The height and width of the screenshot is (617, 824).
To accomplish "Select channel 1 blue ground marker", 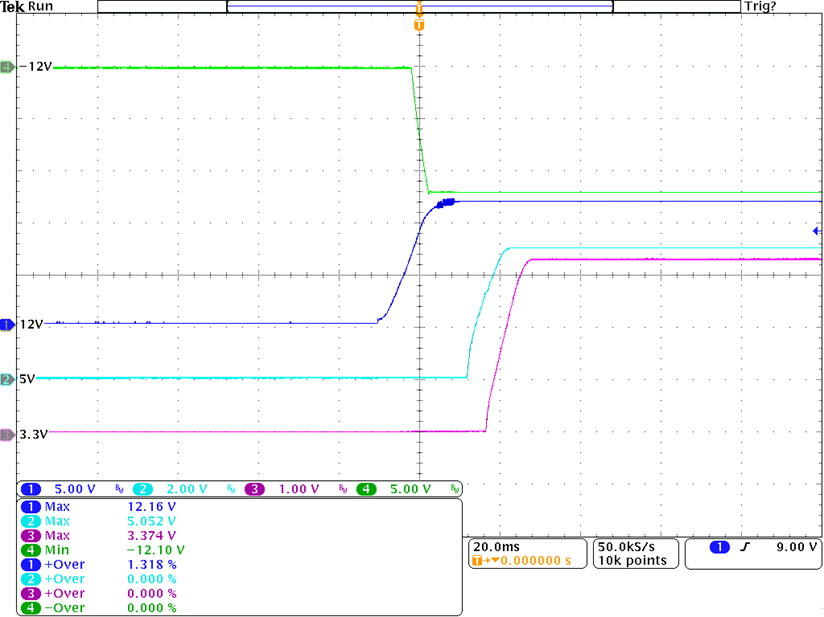I will tap(7, 325).
